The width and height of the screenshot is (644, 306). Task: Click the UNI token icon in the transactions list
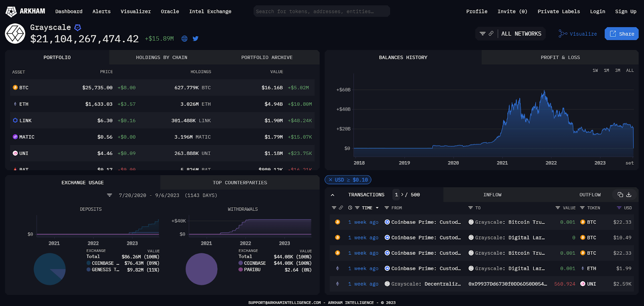583,284
